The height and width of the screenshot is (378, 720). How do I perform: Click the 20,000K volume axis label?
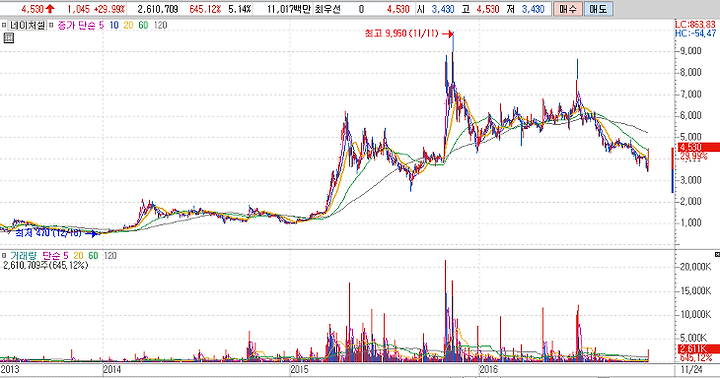tap(696, 267)
